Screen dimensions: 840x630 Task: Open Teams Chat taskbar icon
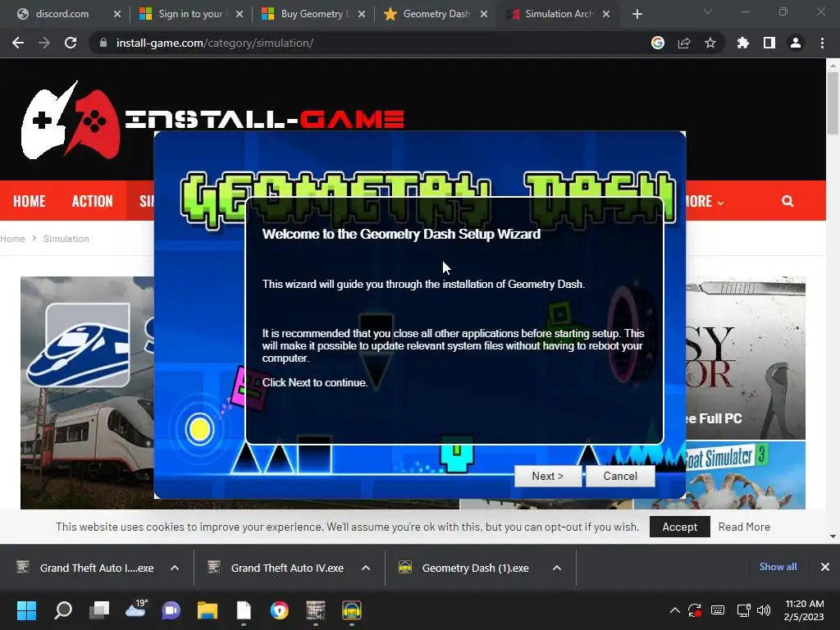pyautogui.click(x=171, y=610)
